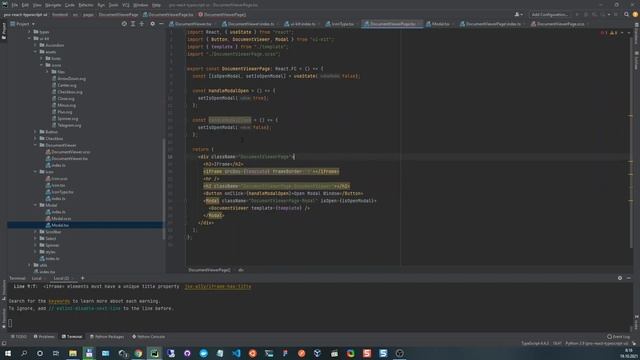
Task: Expand the Spinner folder
Action: 36,245
